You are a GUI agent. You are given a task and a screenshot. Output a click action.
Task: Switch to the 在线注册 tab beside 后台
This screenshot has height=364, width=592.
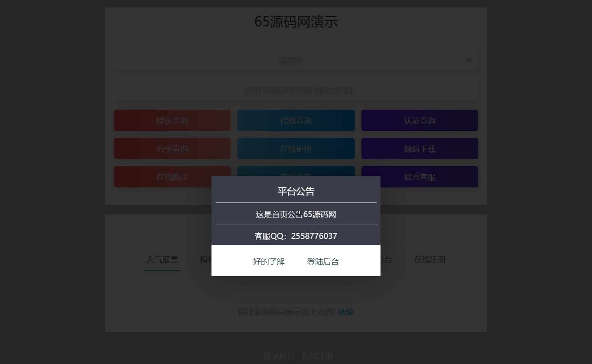pos(430,260)
